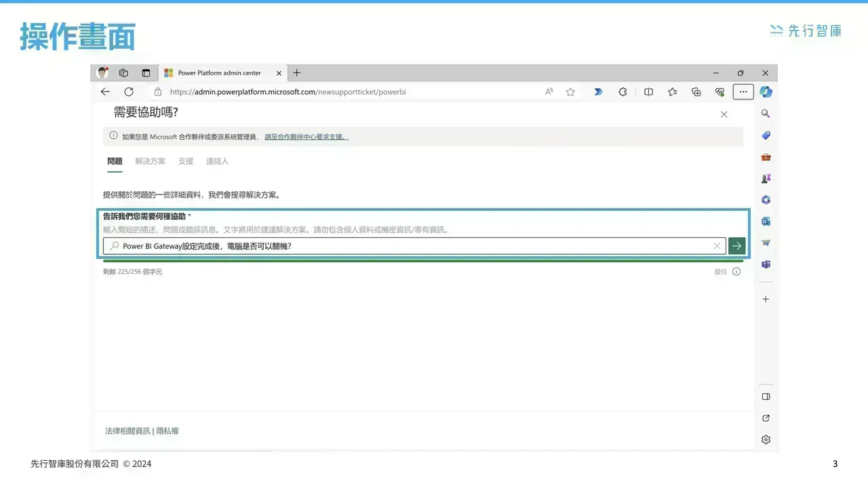Start Read aloud from the address bar
The image size is (868, 488).
coord(549,92)
